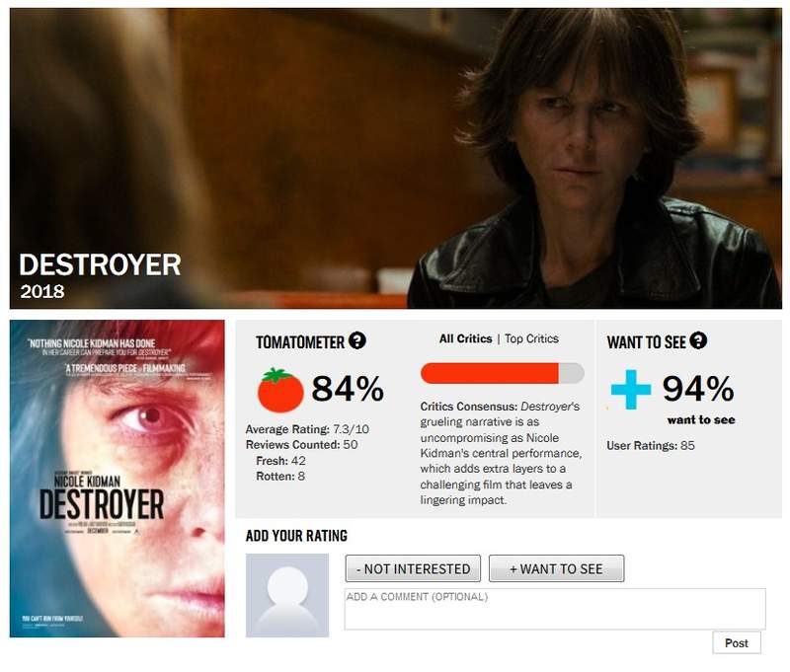This screenshot has width=790, height=672.
Task: Mark the movie as Want to See
Action: pos(556,568)
